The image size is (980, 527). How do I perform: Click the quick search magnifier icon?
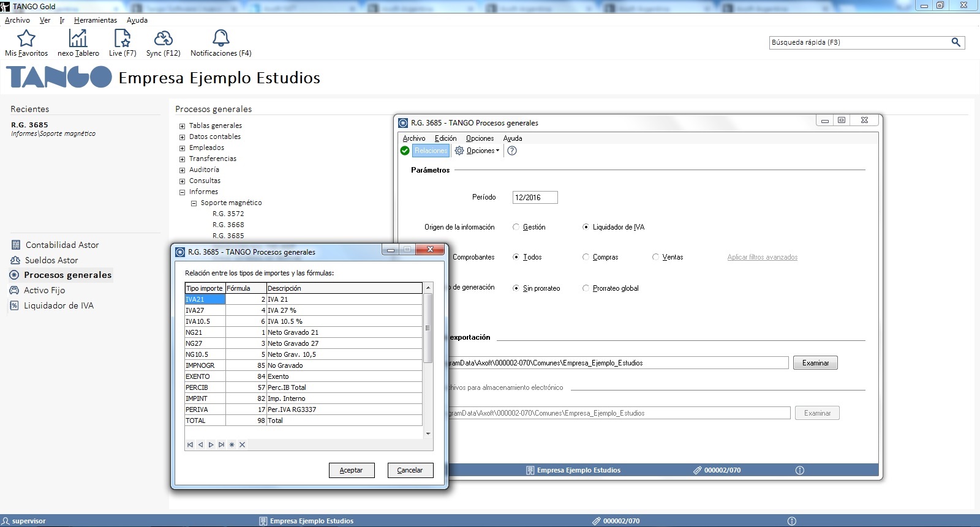[956, 42]
